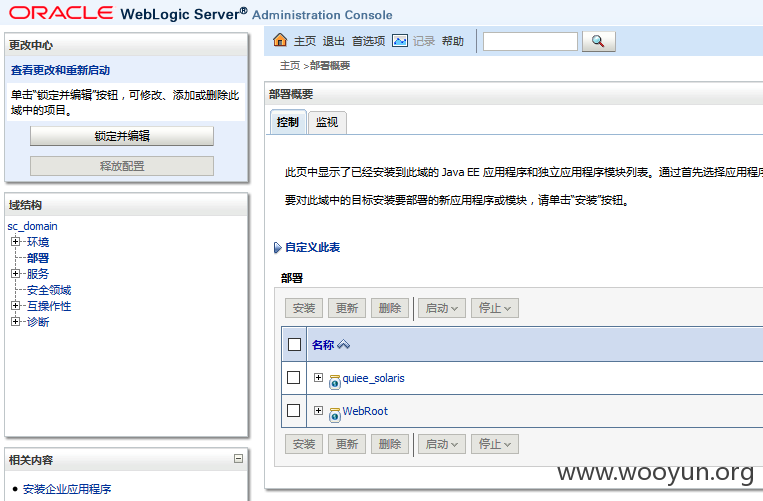This screenshot has width=763, height=501.
Task: Click the 锁定并编辑 button
Action: point(122,136)
